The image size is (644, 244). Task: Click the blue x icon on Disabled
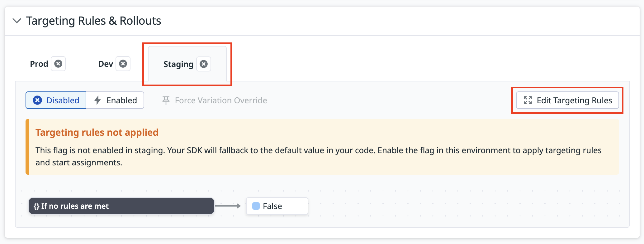click(37, 100)
